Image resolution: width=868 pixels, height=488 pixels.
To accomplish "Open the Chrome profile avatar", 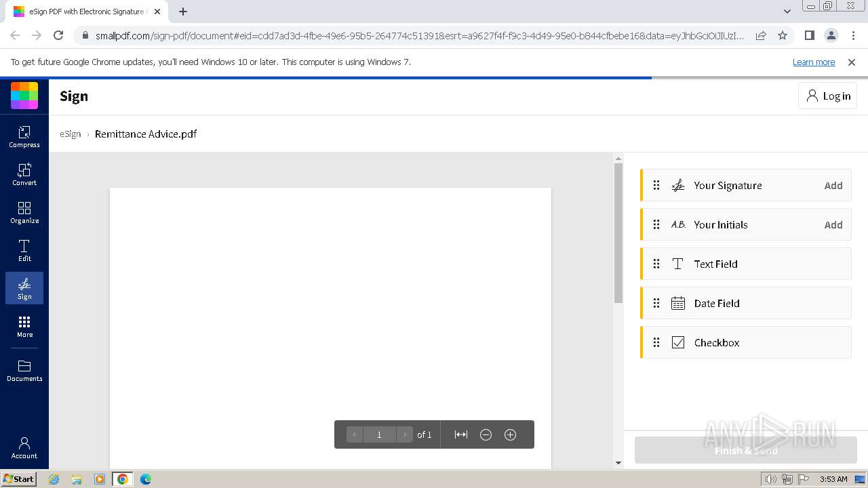I will point(831,35).
